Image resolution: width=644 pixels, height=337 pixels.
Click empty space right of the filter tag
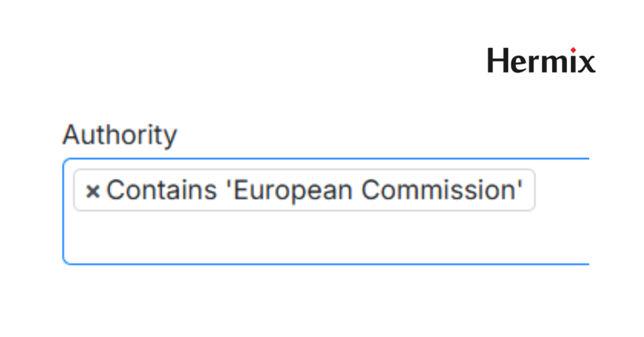tap(561, 190)
